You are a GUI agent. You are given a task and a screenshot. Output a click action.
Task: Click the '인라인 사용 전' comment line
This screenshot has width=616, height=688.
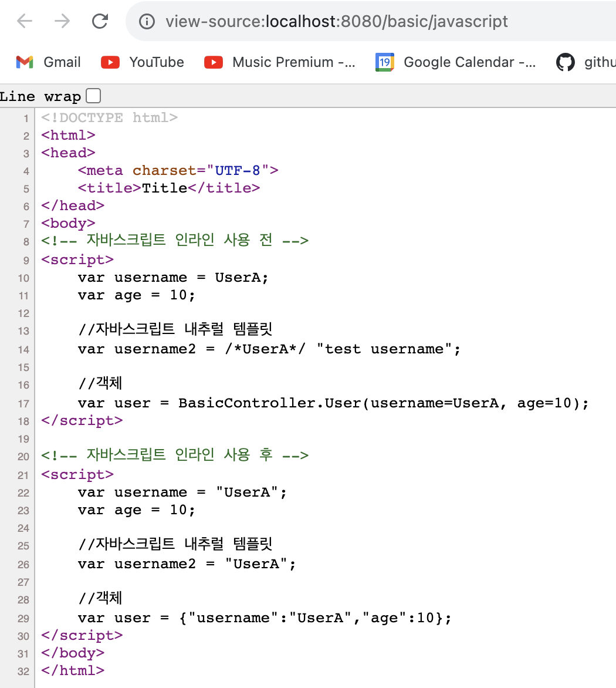coord(175,240)
